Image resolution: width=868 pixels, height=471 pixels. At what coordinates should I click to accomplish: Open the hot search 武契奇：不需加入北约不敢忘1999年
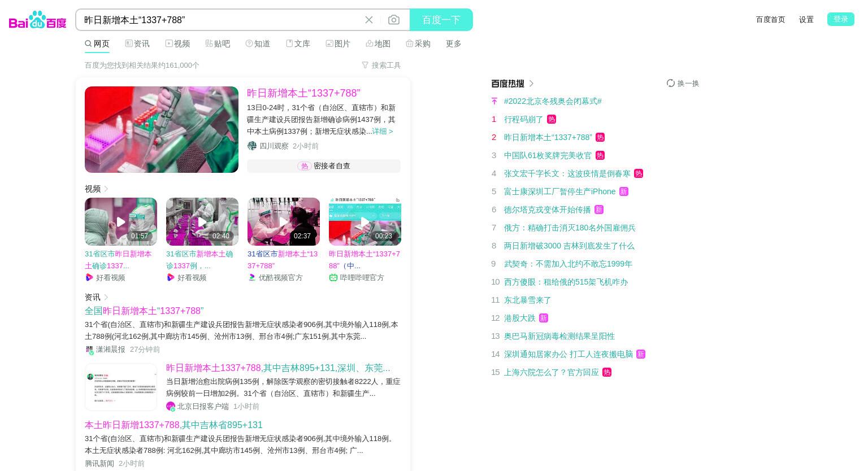[x=568, y=264]
